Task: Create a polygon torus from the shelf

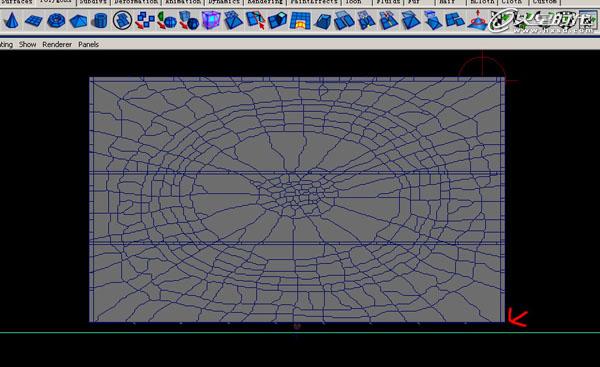Action: click(56, 21)
